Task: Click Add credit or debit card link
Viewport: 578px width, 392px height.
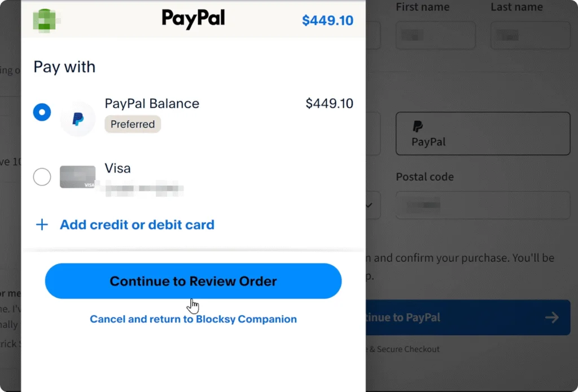Action: (x=137, y=224)
